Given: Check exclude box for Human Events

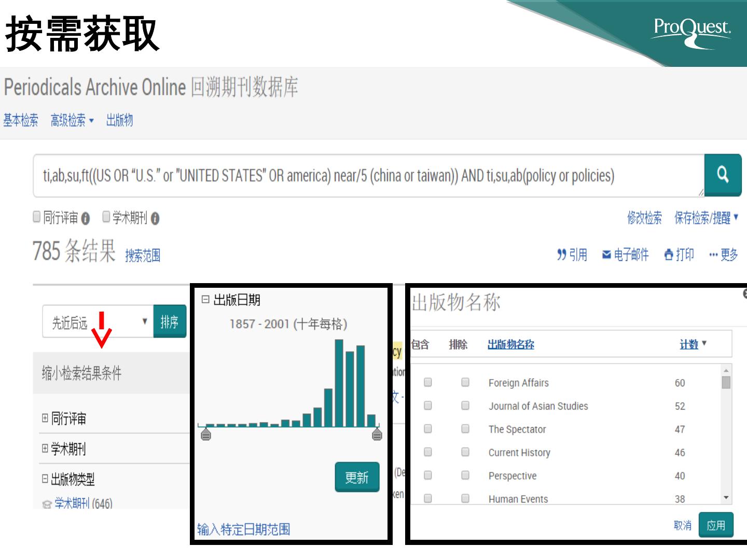Looking at the screenshot, I should coord(465,498).
